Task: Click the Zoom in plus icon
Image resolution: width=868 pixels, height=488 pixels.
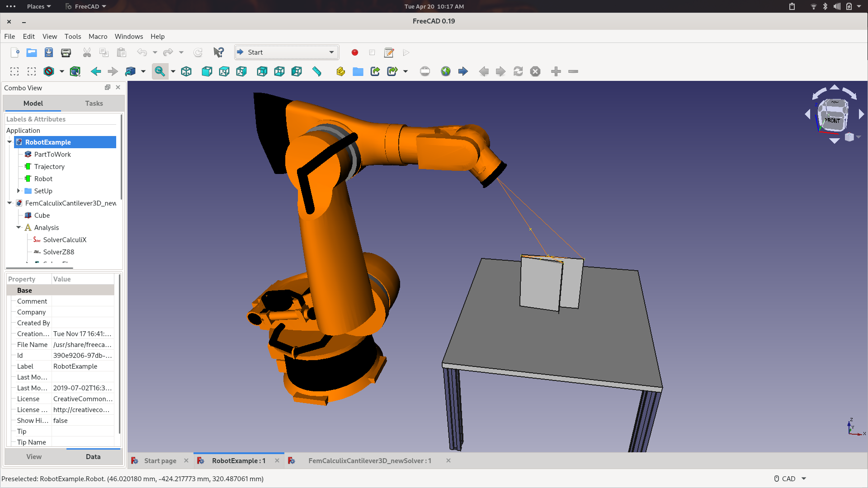Action: click(556, 71)
